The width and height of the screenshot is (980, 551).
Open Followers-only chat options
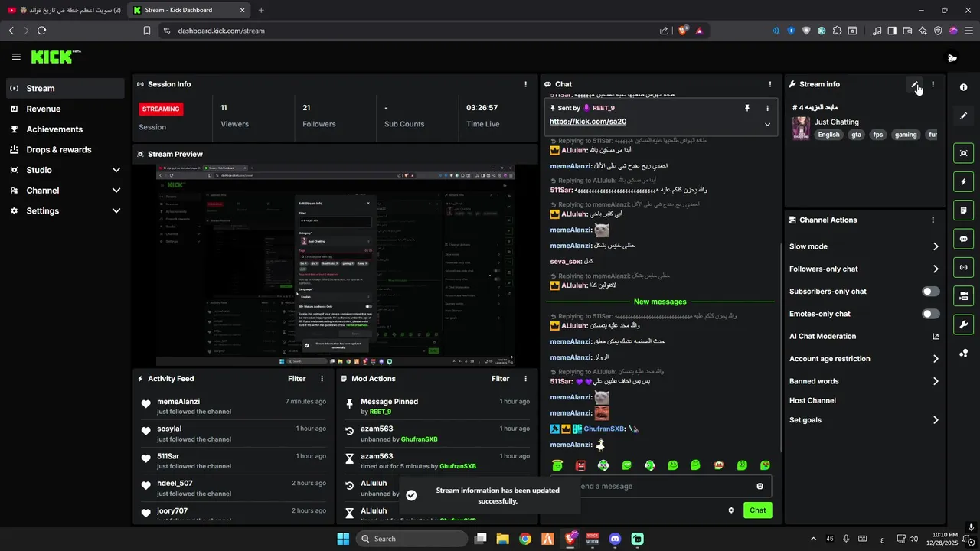pyautogui.click(x=864, y=269)
